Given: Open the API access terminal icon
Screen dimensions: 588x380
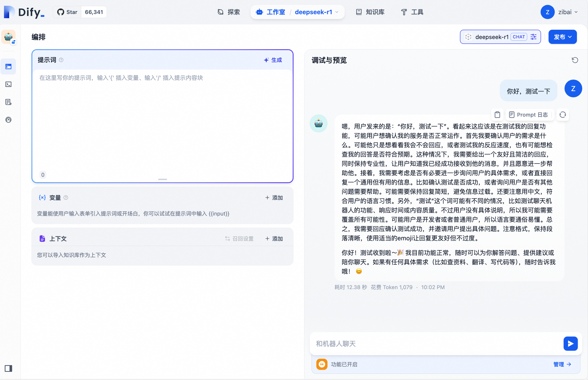Looking at the screenshot, I should pos(8,84).
